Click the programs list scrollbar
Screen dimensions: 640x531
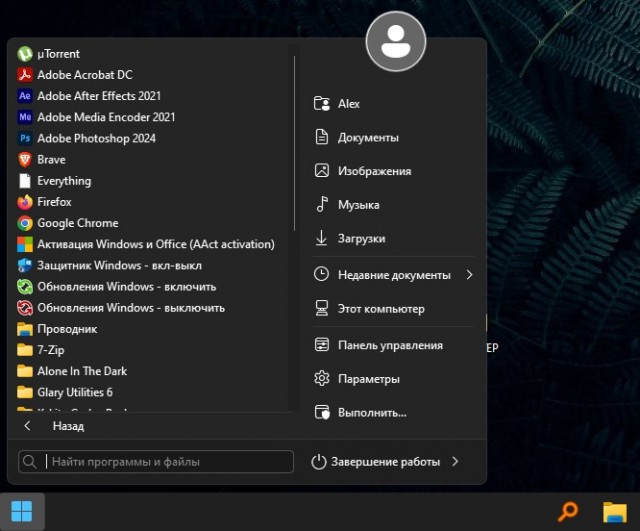pos(294,143)
